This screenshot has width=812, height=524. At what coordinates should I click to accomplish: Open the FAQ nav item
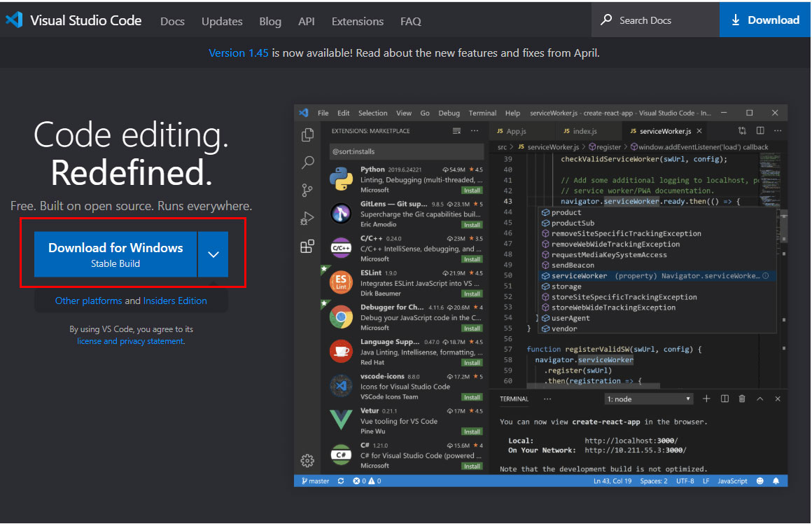point(410,21)
